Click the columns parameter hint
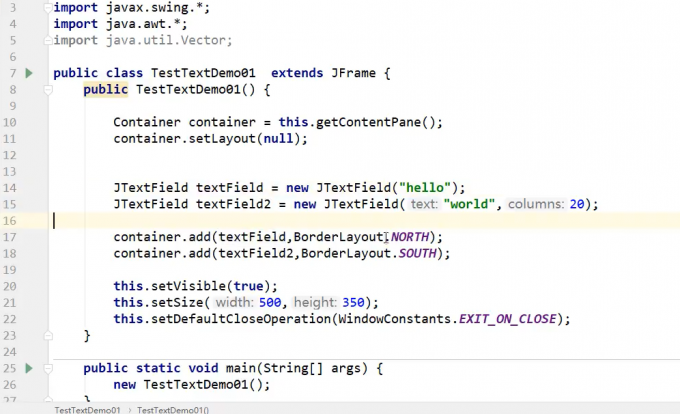680x414 pixels. click(536, 204)
